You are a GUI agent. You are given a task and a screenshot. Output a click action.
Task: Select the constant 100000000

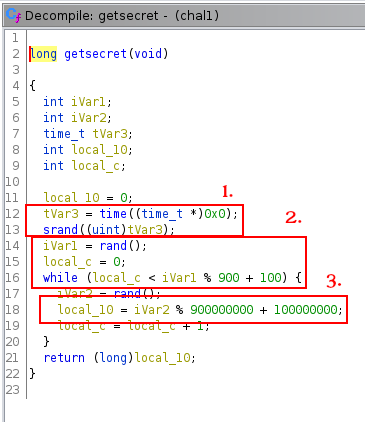pos(306,310)
